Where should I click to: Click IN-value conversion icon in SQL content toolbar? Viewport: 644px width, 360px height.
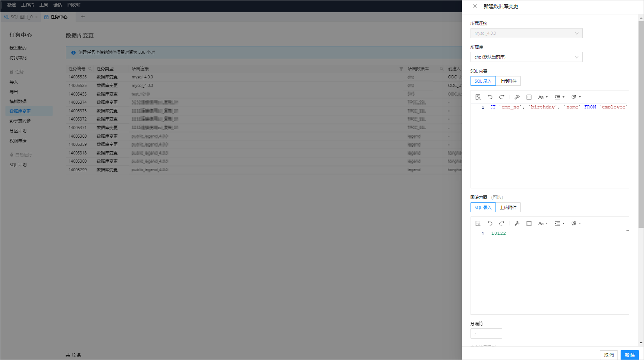tap(529, 97)
